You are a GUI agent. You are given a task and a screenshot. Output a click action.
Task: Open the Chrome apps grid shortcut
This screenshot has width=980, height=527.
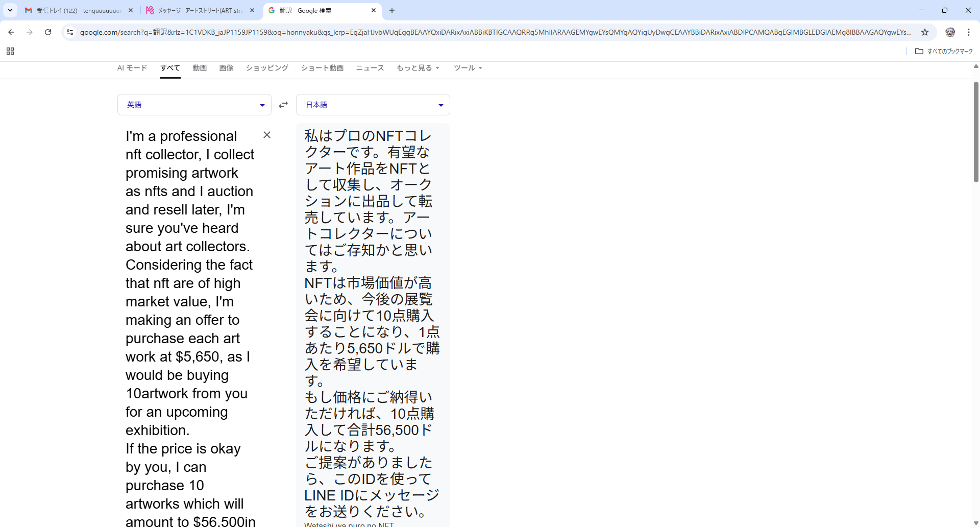(x=10, y=51)
